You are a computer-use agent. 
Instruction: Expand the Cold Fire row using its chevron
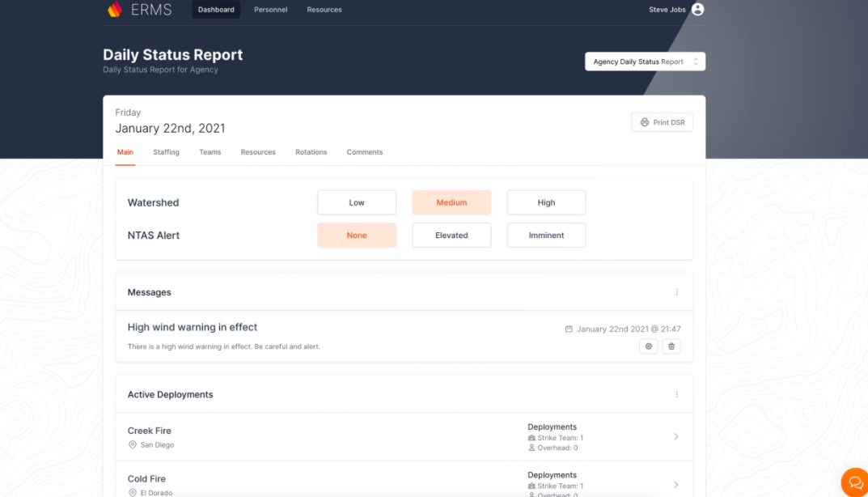click(x=675, y=484)
